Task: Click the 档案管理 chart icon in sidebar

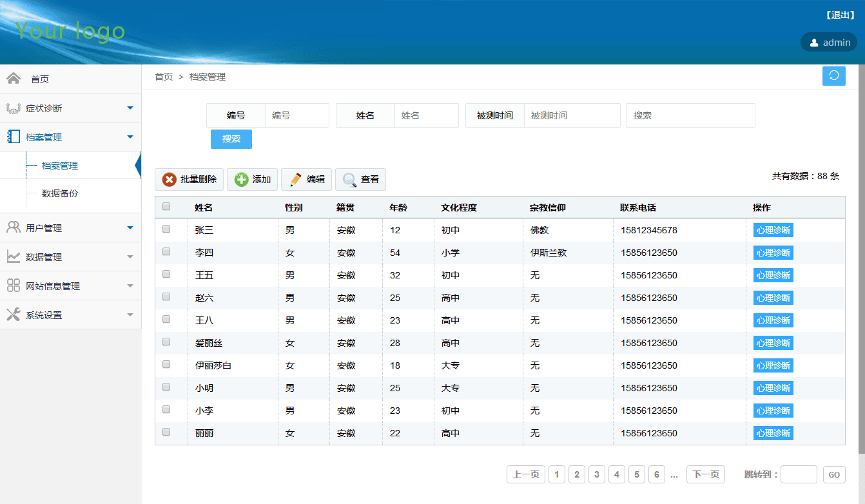Action: (x=14, y=137)
